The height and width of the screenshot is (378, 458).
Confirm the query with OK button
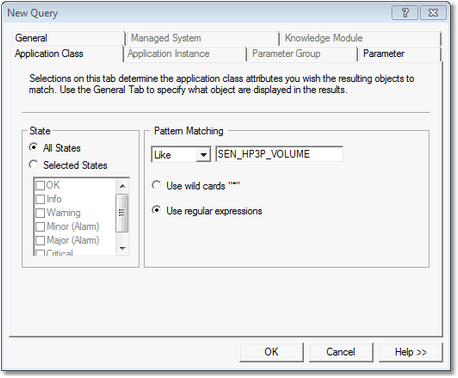pyautogui.click(x=271, y=352)
